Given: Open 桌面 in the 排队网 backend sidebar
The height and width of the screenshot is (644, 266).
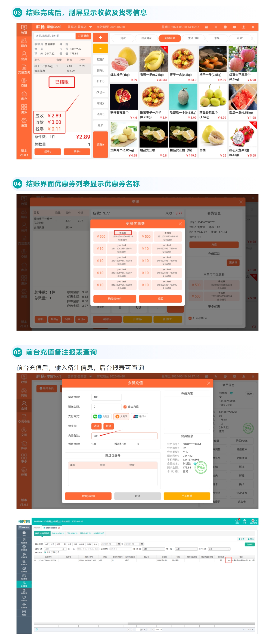Looking at the screenshot, I should [24, 534].
